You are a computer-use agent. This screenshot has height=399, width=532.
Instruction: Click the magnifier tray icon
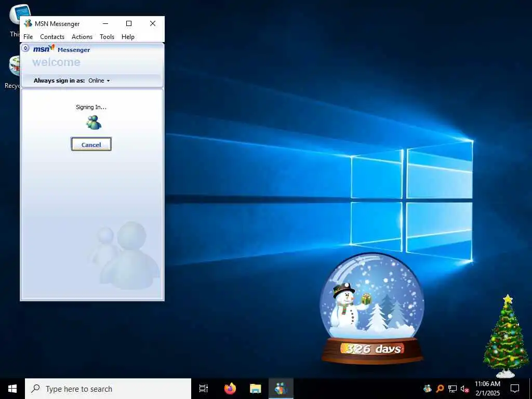[x=440, y=389]
